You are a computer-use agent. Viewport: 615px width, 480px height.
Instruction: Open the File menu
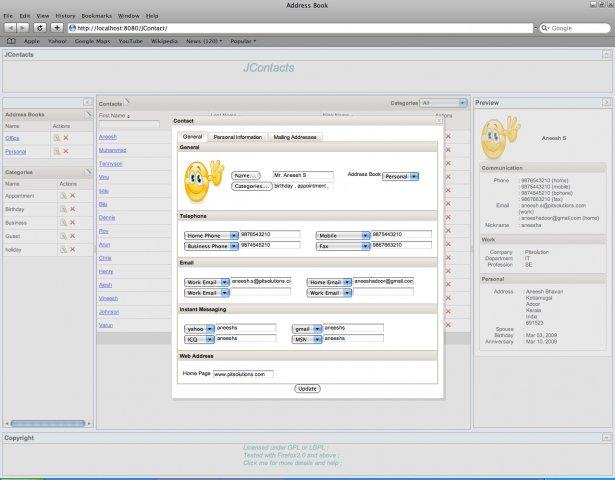(x=8, y=16)
